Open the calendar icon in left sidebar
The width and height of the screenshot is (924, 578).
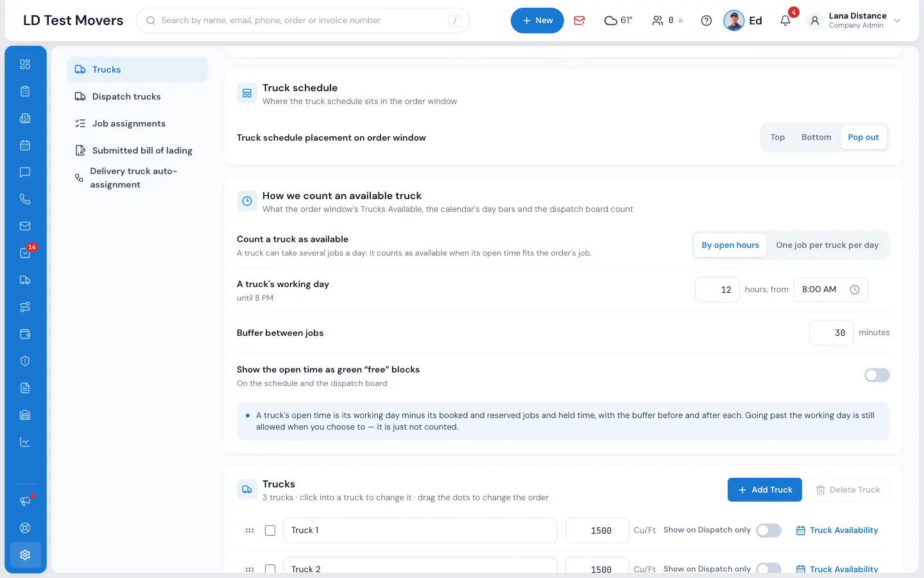click(x=25, y=145)
